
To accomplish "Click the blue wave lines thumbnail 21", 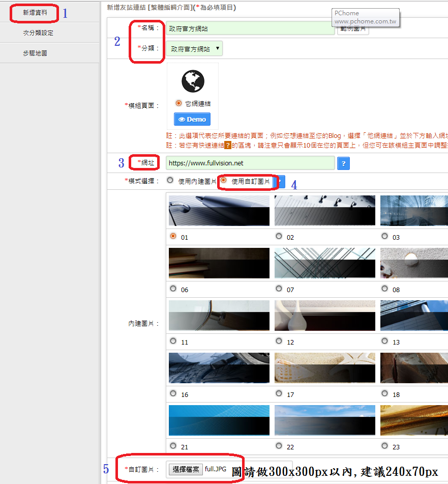I will pos(219,420).
